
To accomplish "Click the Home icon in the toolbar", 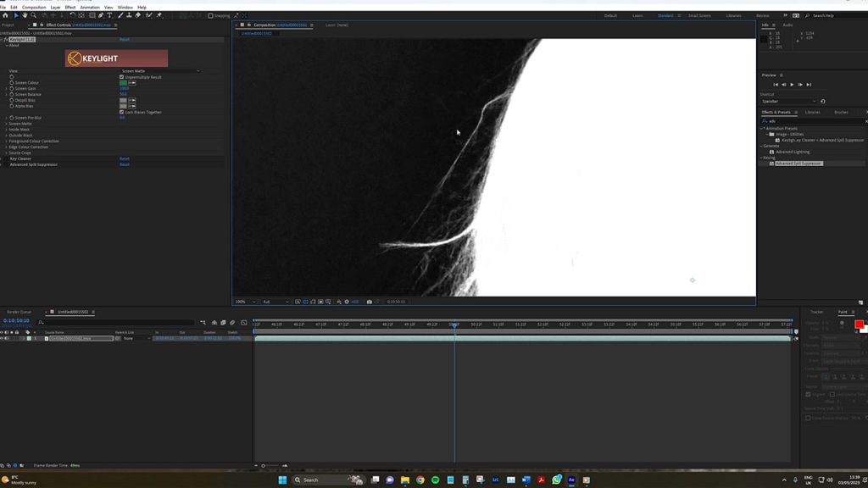I will click(x=6, y=15).
